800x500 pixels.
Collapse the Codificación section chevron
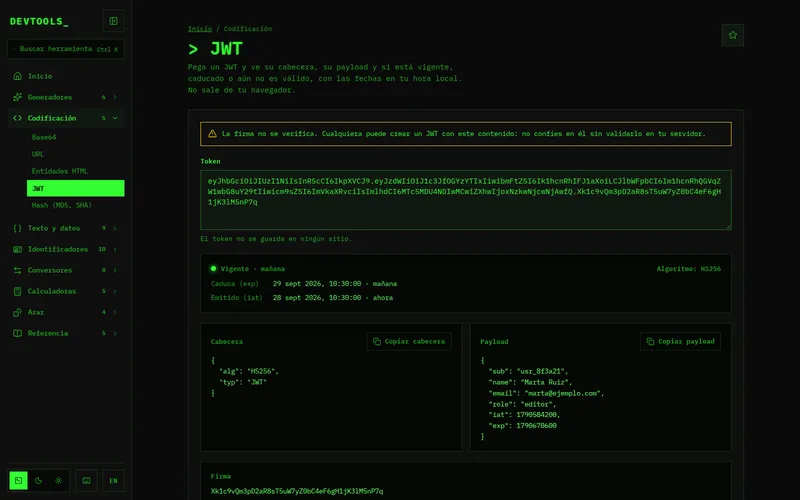click(x=115, y=118)
